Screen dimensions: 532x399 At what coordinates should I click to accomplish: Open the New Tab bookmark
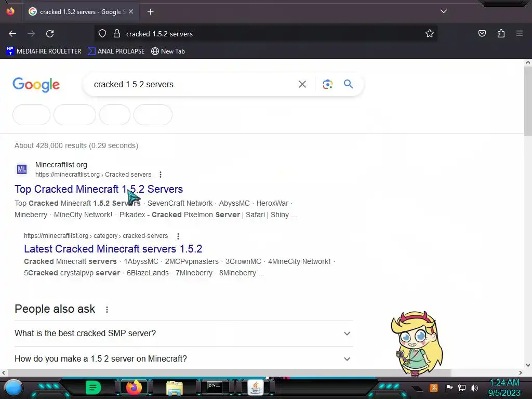coord(168,51)
